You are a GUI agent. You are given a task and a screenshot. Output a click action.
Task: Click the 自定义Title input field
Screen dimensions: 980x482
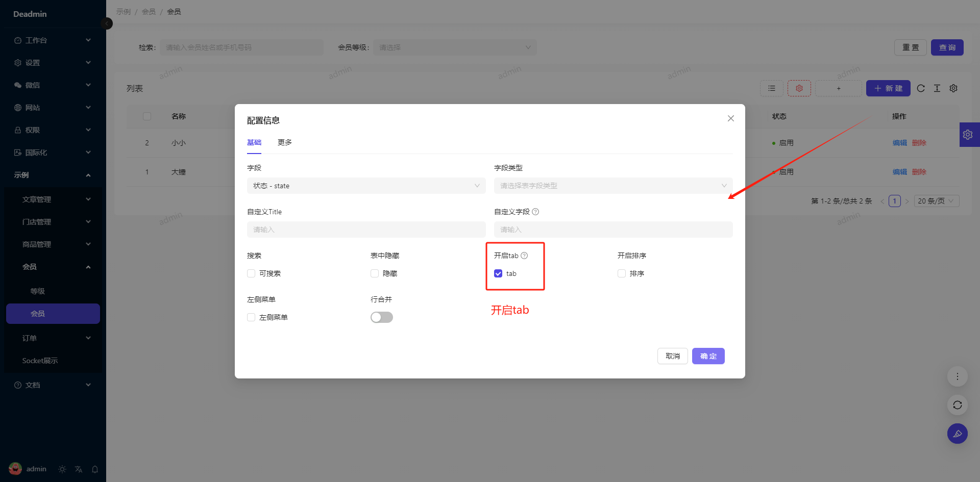pyautogui.click(x=366, y=230)
